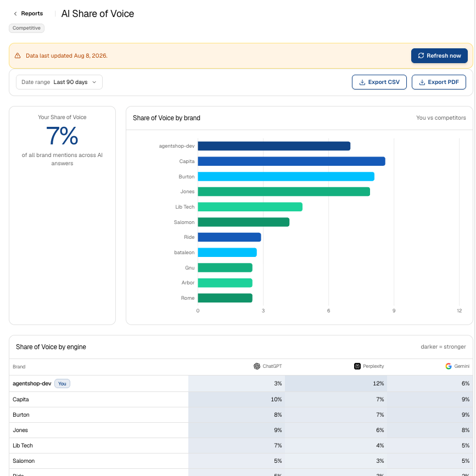Viewport: 476px width, 476px height.
Task: Click Burton ChatGPT cell 8%
Action: [237, 415]
